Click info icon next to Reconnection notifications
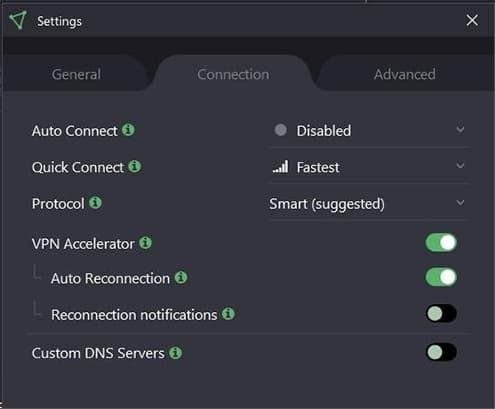This screenshot has height=409, width=495. tap(228, 313)
